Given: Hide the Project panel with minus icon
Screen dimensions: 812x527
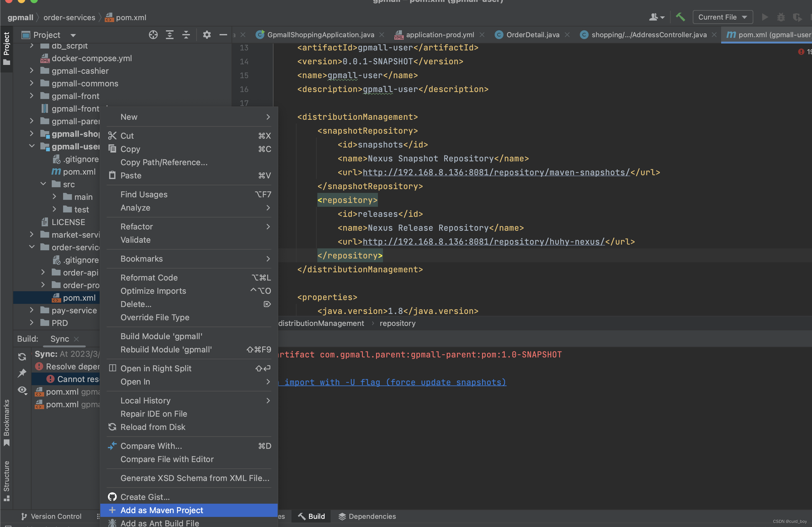Looking at the screenshot, I should click(223, 35).
